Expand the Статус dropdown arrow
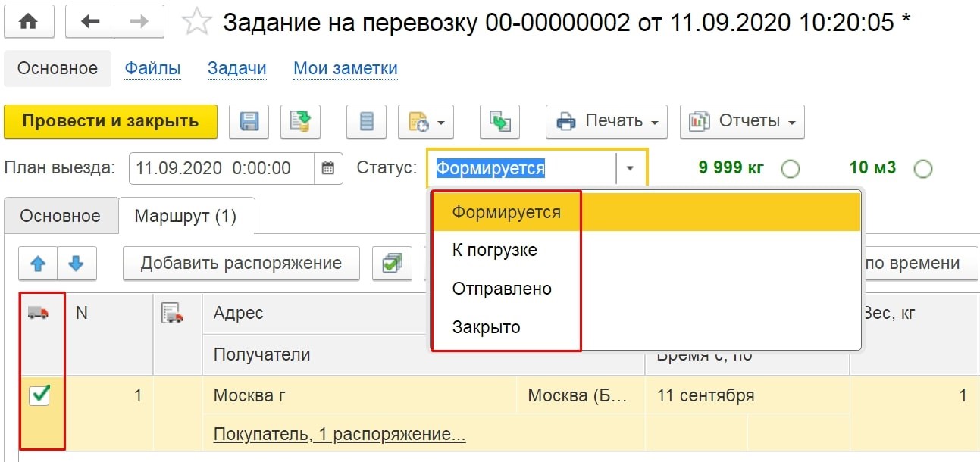980x462 pixels. coord(630,168)
